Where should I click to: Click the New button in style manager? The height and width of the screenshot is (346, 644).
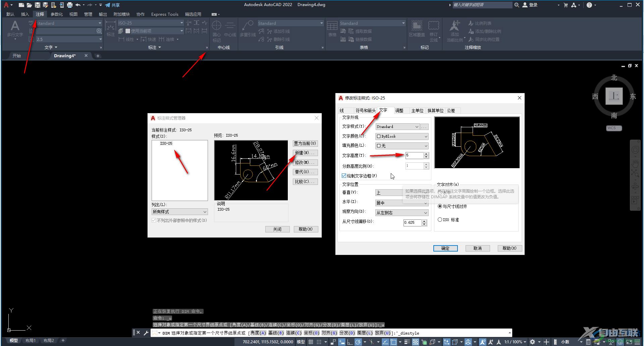[305, 153]
